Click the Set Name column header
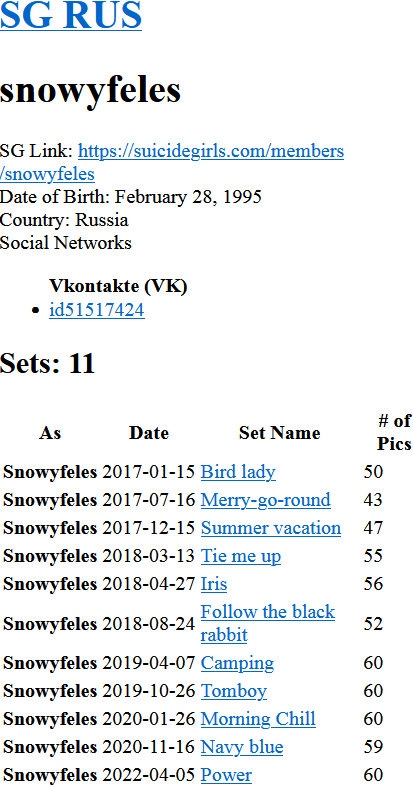The width and height of the screenshot is (413, 787). point(280,433)
